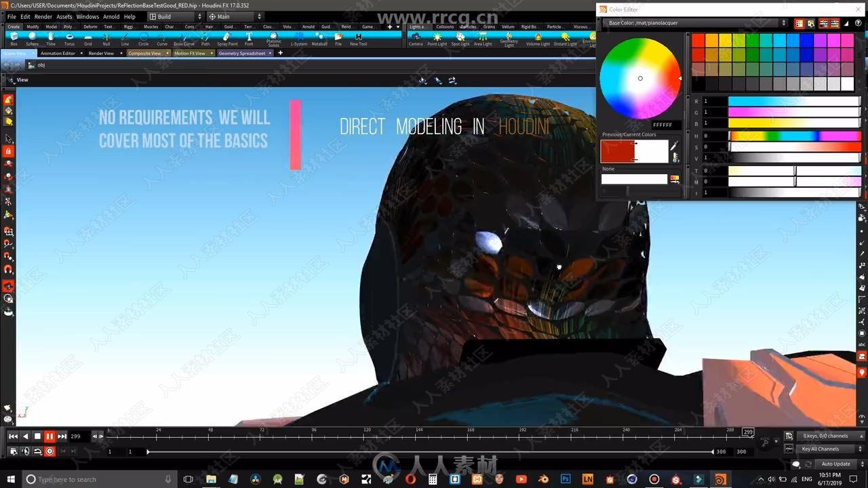Jump to the last frame
This screenshot has height=488, width=868.
(x=62, y=436)
